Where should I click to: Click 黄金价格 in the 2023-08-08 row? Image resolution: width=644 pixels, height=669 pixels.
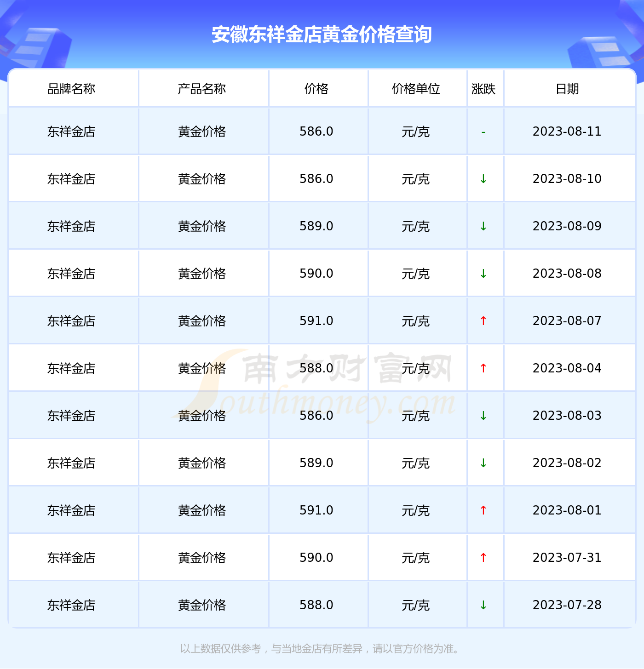pos(202,274)
